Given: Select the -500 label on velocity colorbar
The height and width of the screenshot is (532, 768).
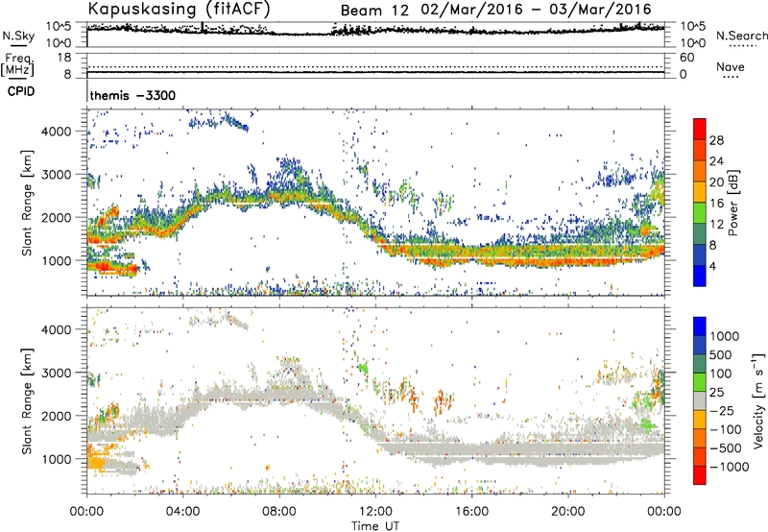Looking at the screenshot, I should coord(726,447).
